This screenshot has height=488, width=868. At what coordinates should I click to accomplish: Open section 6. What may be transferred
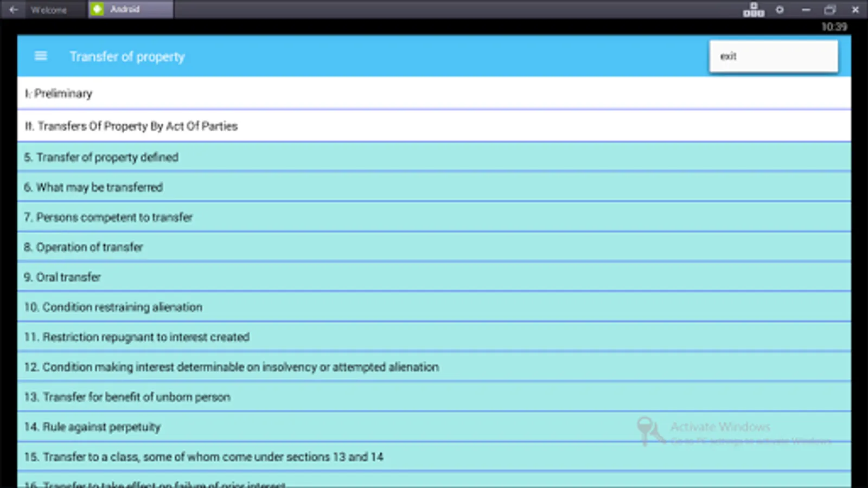pyautogui.click(x=434, y=187)
